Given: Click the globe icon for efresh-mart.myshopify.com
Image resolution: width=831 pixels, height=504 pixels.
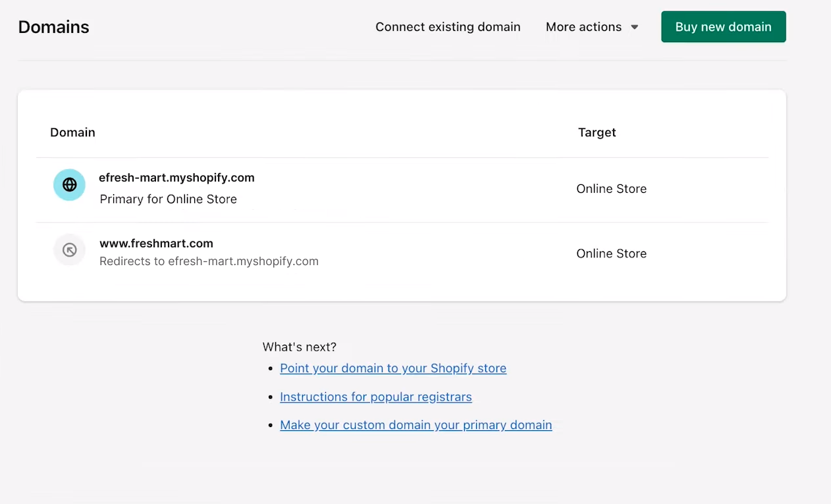Looking at the screenshot, I should click(69, 185).
